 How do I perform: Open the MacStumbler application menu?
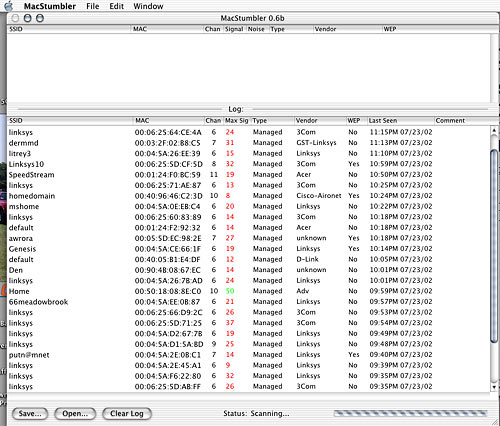click(50, 6)
